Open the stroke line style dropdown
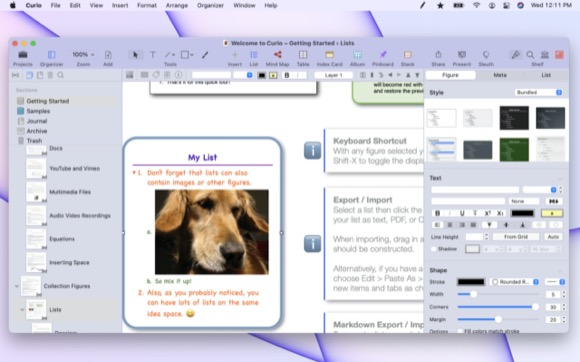Screen dimensions: 580x362 click(x=555, y=282)
